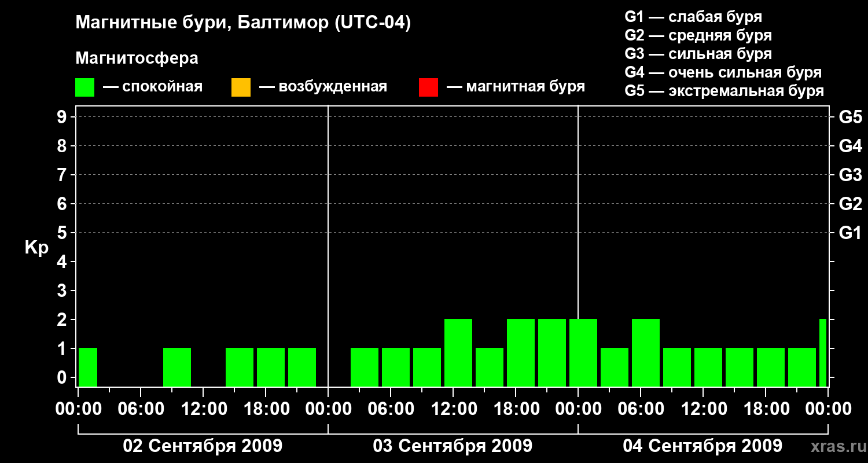Click the orange 'возбужденная' legend swatch
The image size is (868, 463).
coord(241,87)
